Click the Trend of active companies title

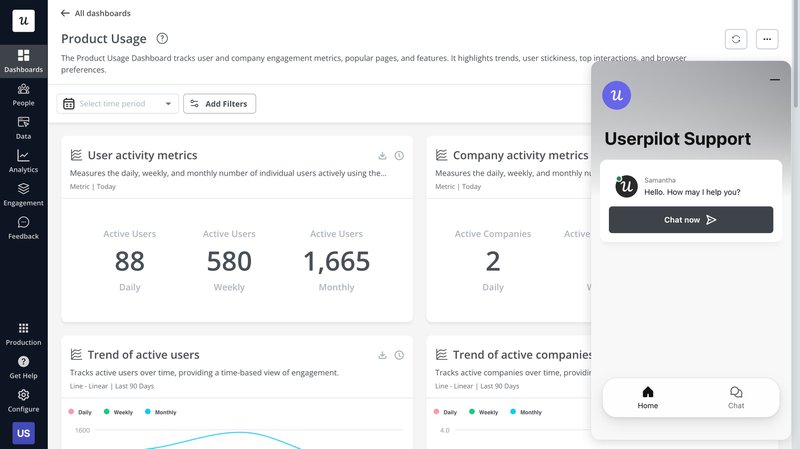click(x=522, y=355)
